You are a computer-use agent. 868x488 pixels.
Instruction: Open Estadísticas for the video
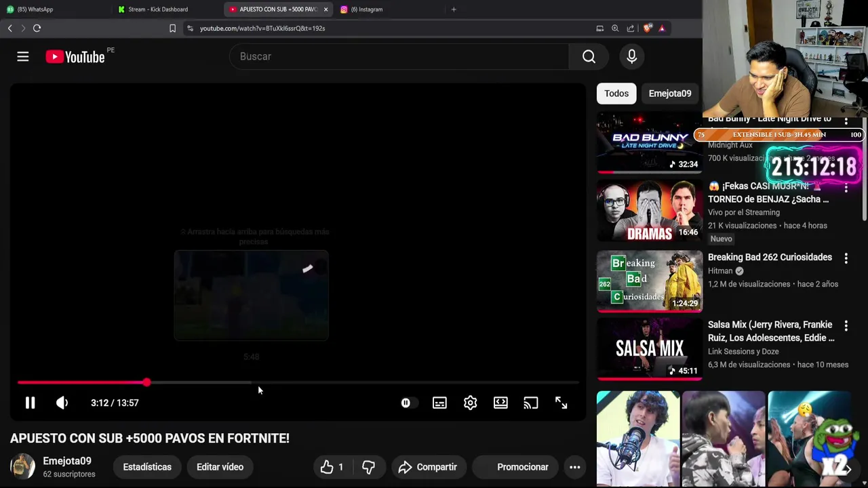[147, 467]
